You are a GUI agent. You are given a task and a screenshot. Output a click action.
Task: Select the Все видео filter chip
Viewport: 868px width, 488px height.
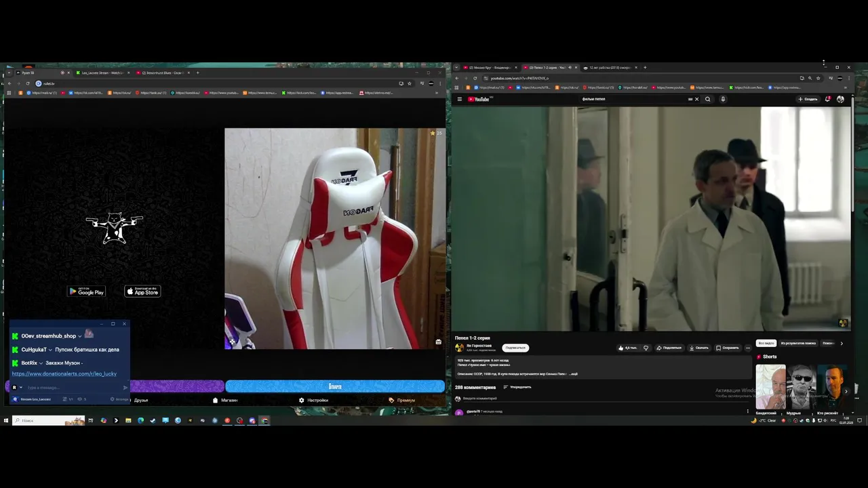point(766,343)
